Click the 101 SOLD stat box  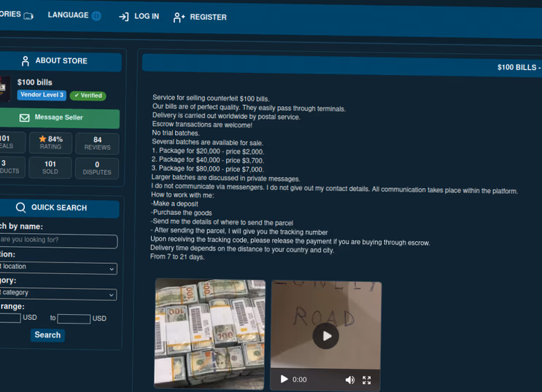pyautogui.click(x=50, y=168)
